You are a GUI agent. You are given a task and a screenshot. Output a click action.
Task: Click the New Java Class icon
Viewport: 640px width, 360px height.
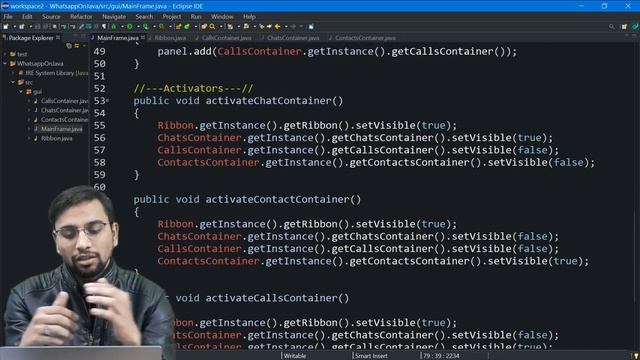point(187,27)
